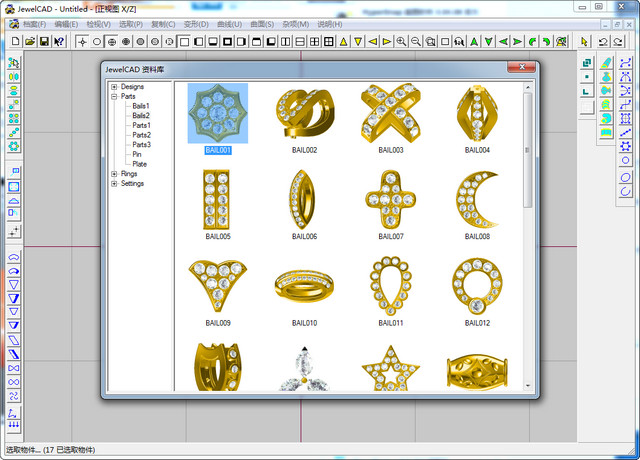The image size is (640, 460).
Task: Click the green down arrow rotate icon
Action: tap(489, 41)
